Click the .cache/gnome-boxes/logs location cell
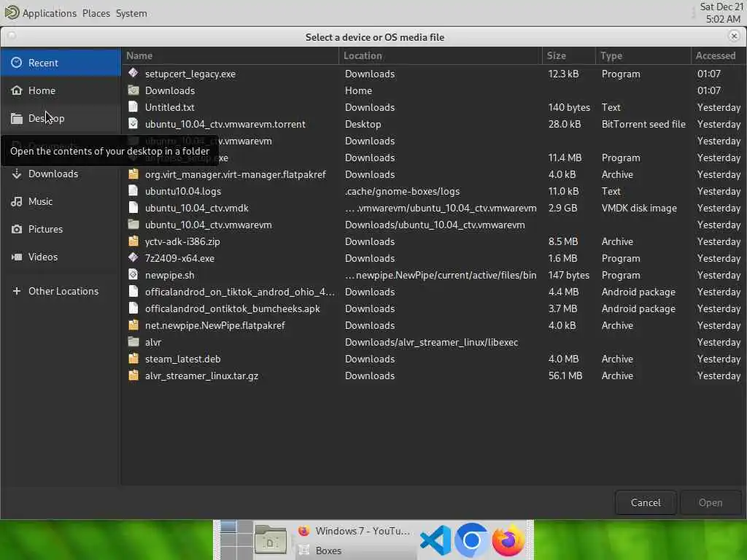The width and height of the screenshot is (747, 560). click(402, 192)
